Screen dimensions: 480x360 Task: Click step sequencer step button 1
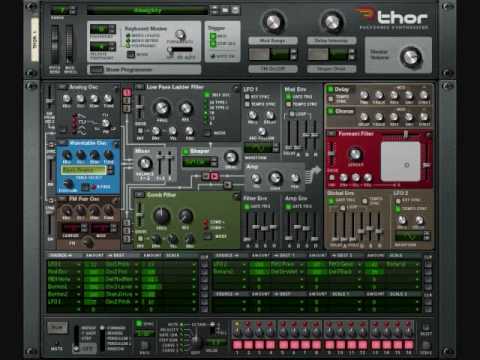click(237, 345)
